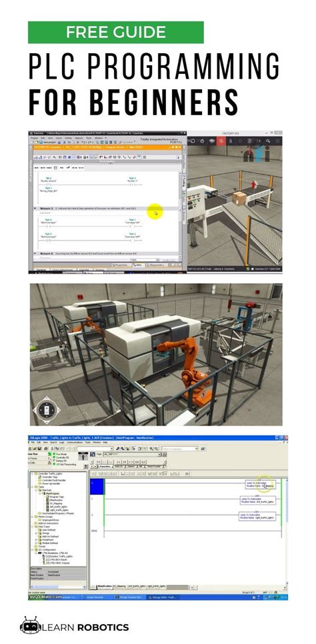316x644 pixels.
Task: Collapse Network 4 in the TIA Portal editor
Action: coord(35,253)
